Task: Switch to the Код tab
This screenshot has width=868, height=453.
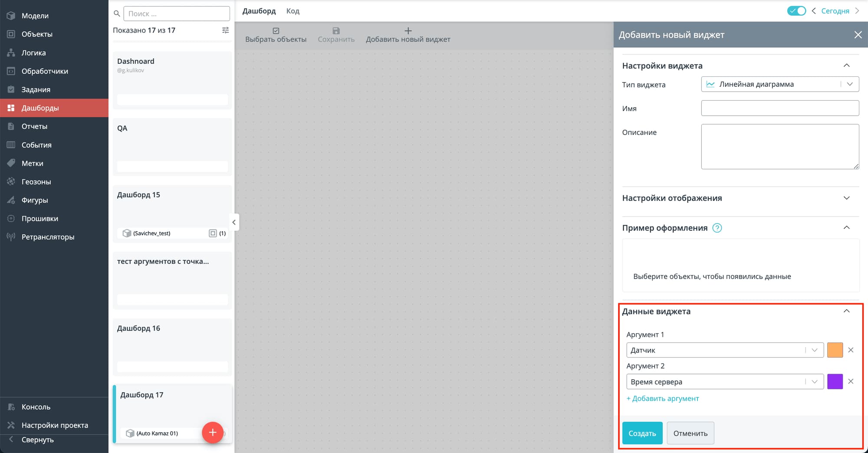Action: pyautogui.click(x=293, y=11)
